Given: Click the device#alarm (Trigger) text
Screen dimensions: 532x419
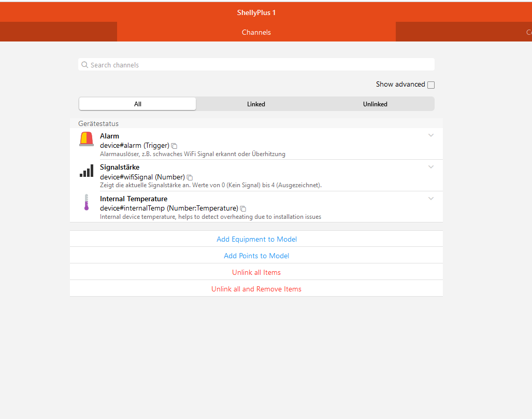Looking at the screenshot, I should [x=135, y=145].
